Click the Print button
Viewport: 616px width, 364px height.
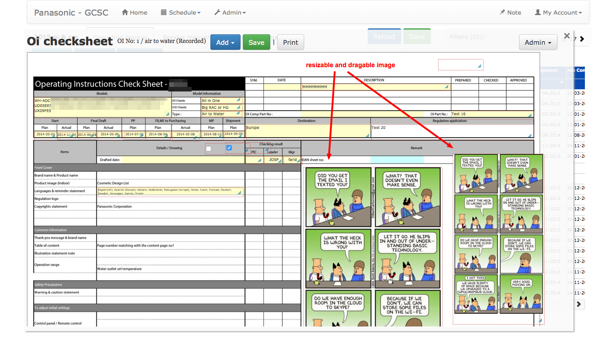coord(290,43)
